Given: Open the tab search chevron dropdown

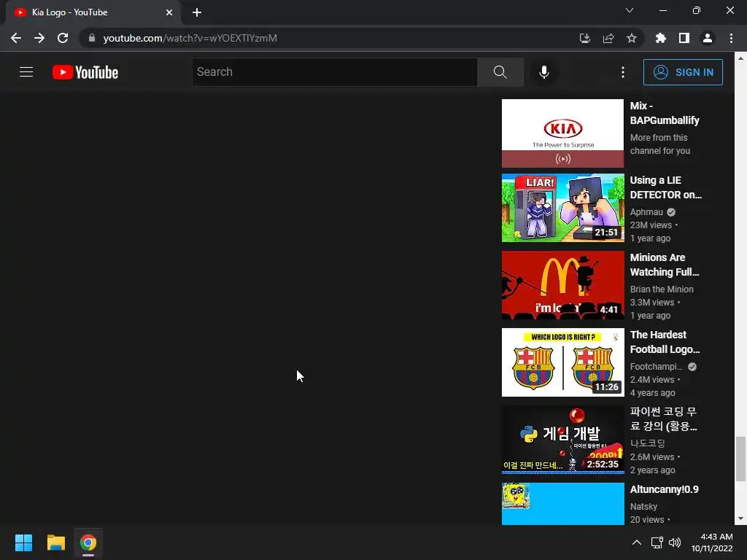Looking at the screenshot, I should [630, 10].
